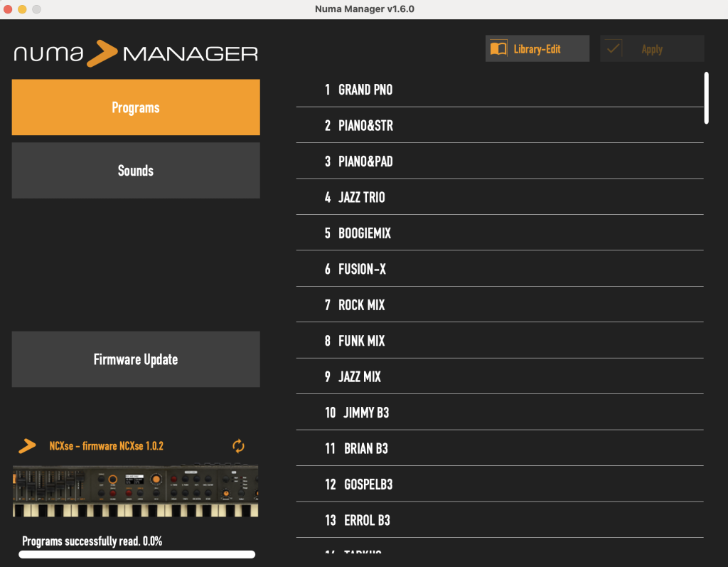Click the program list scrollbar
Viewport: 728px width, 567px height.
pos(706,98)
